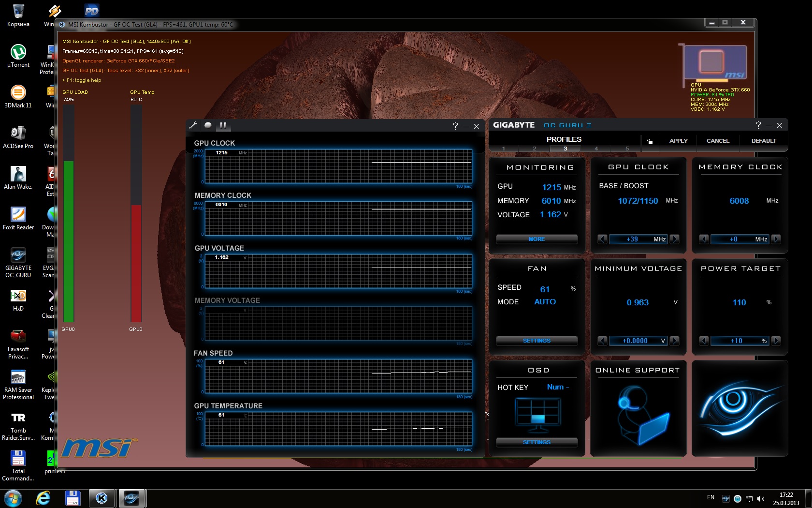
Task: Toggle the profile lock icon
Action: pos(650,141)
